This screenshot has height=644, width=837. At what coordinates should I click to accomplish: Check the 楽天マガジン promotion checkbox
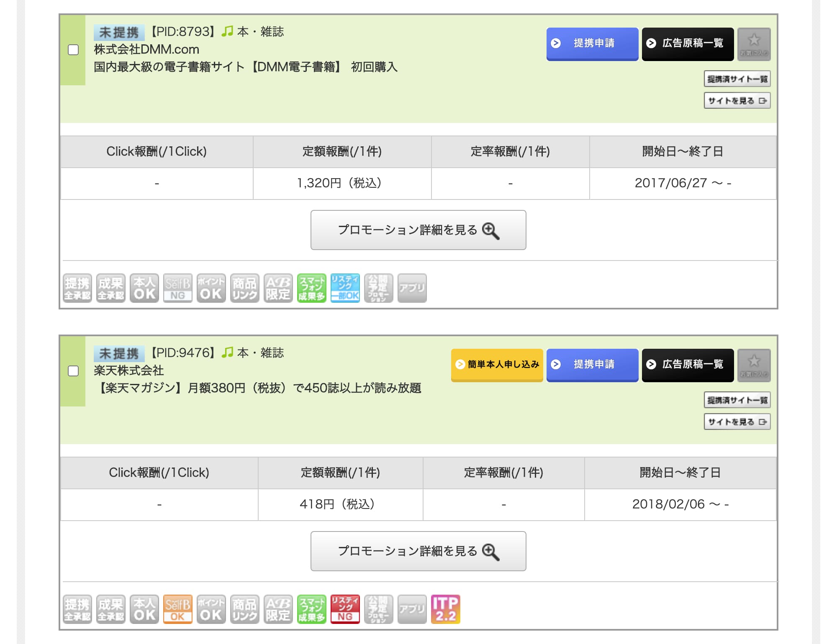click(x=73, y=371)
